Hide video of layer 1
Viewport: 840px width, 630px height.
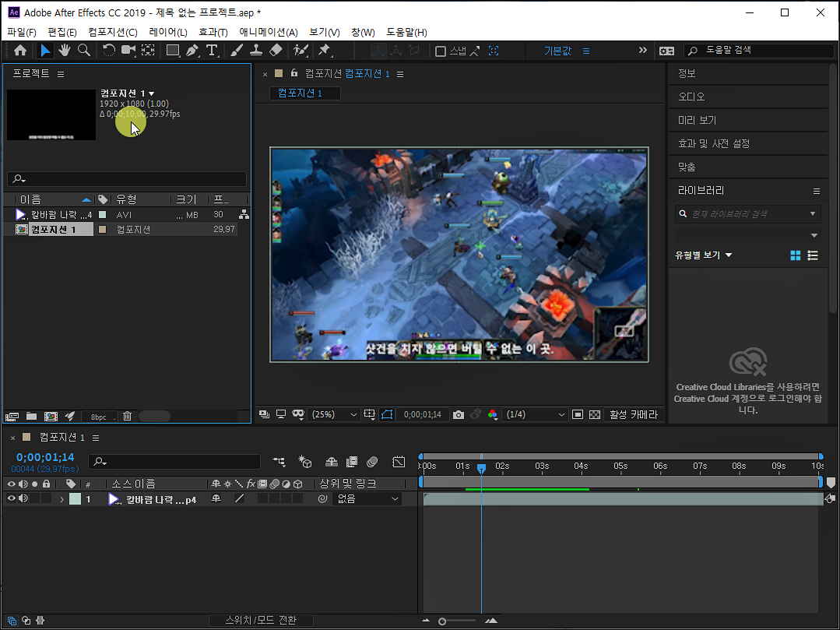tap(11, 498)
